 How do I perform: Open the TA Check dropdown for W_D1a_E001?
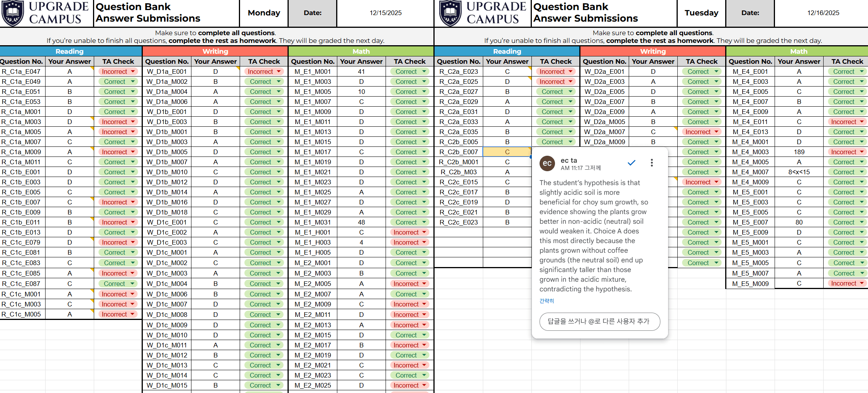point(279,71)
